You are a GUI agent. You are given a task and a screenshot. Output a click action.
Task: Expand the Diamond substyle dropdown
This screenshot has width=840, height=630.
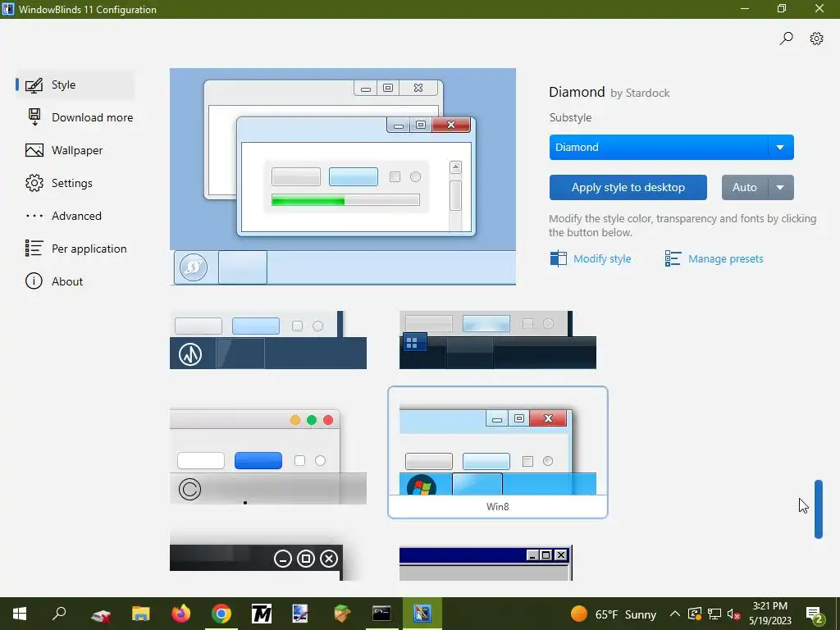[x=671, y=148]
